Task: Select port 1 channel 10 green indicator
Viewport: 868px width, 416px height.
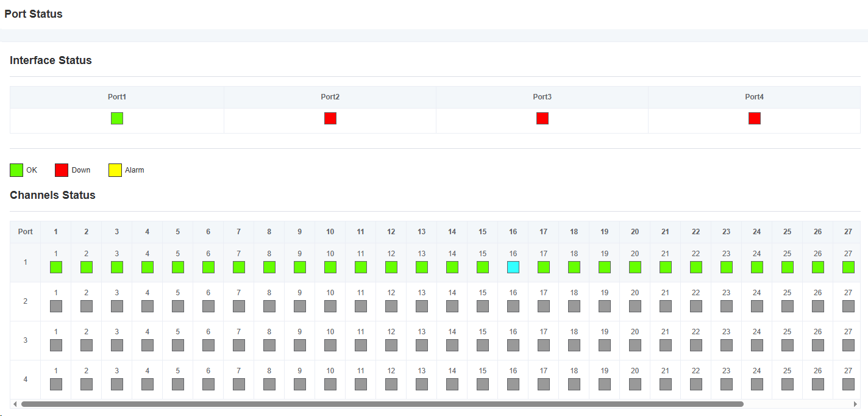Action: (x=330, y=267)
